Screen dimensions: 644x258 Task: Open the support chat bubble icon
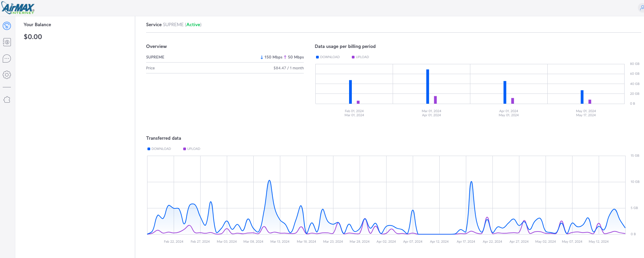point(7,58)
